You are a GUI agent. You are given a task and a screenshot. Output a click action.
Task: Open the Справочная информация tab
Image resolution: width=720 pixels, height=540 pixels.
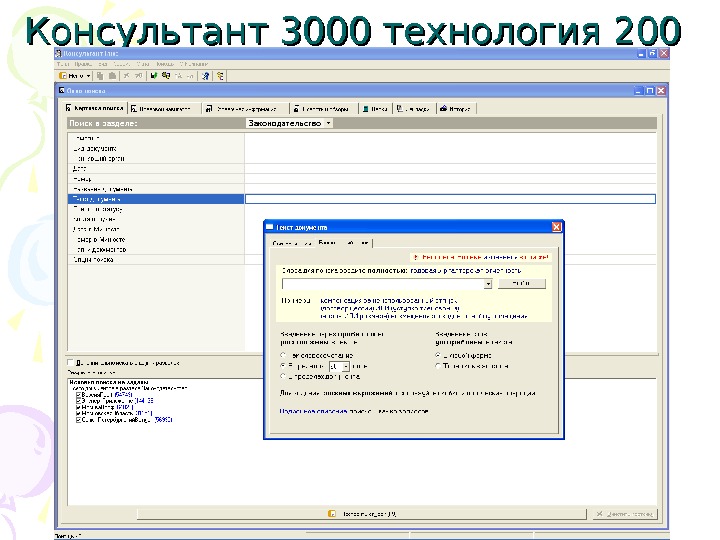[x=246, y=109]
